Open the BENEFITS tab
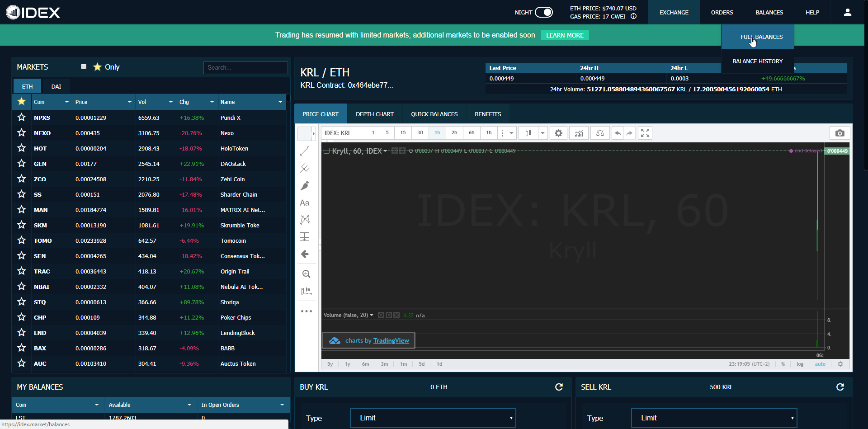 pyautogui.click(x=488, y=114)
